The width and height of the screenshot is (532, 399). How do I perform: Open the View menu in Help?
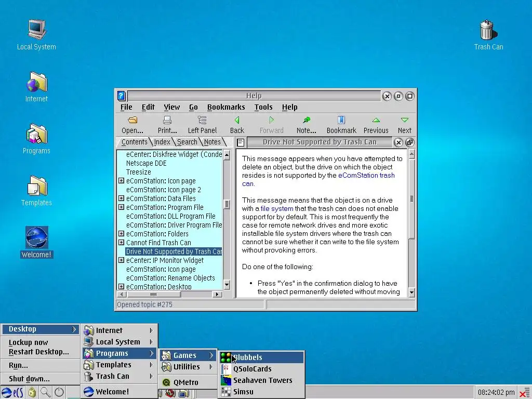coord(171,107)
